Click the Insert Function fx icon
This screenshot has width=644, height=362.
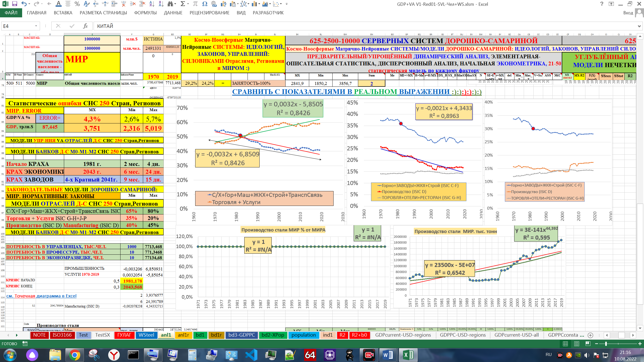pos(85,26)
